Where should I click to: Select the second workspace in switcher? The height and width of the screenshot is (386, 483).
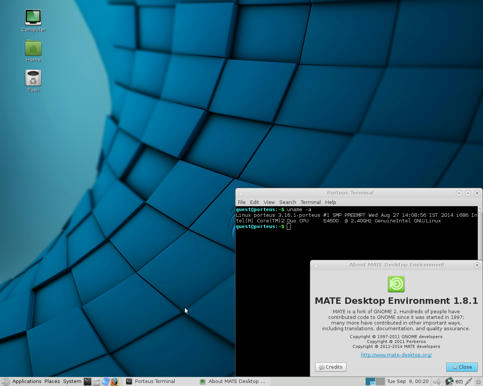pyautogui.click(x=380, y=381)
